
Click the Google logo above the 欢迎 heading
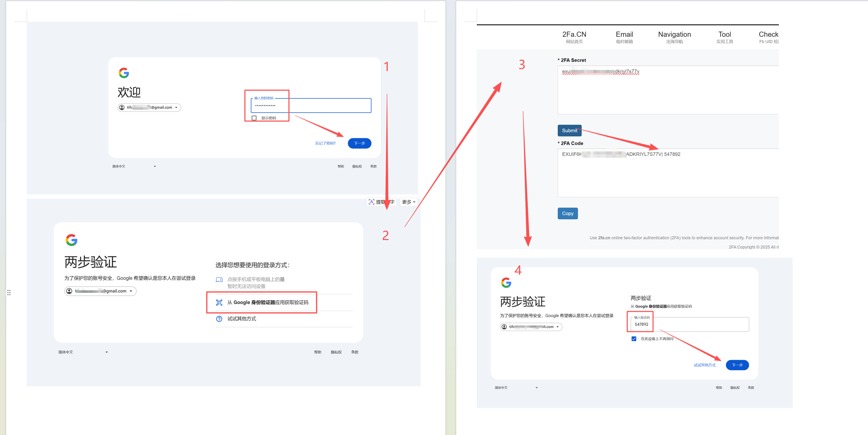[124, 73]
